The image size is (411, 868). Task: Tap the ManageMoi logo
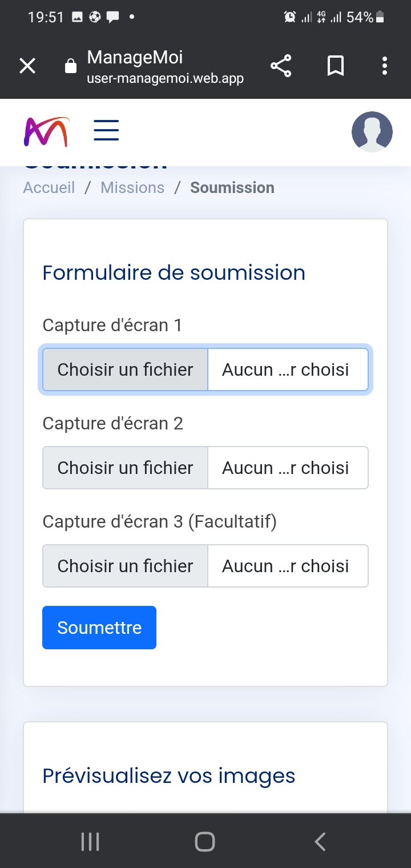[x=46, y=132]
